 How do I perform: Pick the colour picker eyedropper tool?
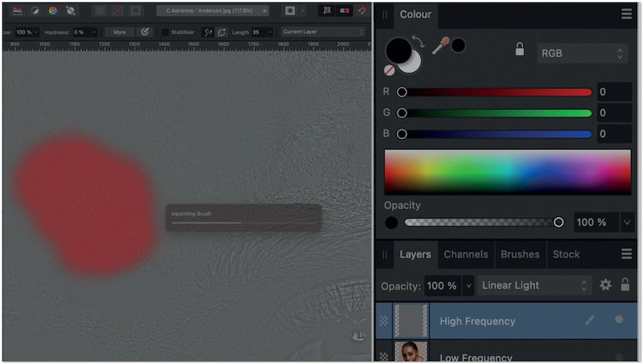point(440,47)
